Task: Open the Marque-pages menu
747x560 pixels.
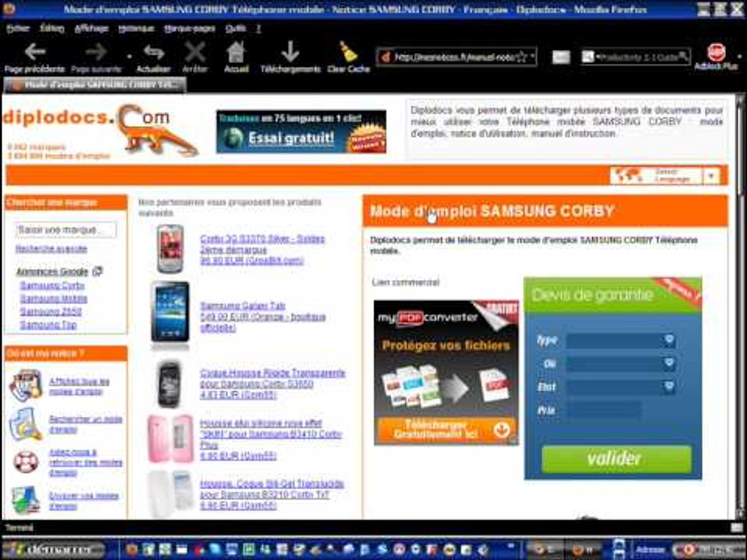Action: pyautogui.click(x=190, y=29)
